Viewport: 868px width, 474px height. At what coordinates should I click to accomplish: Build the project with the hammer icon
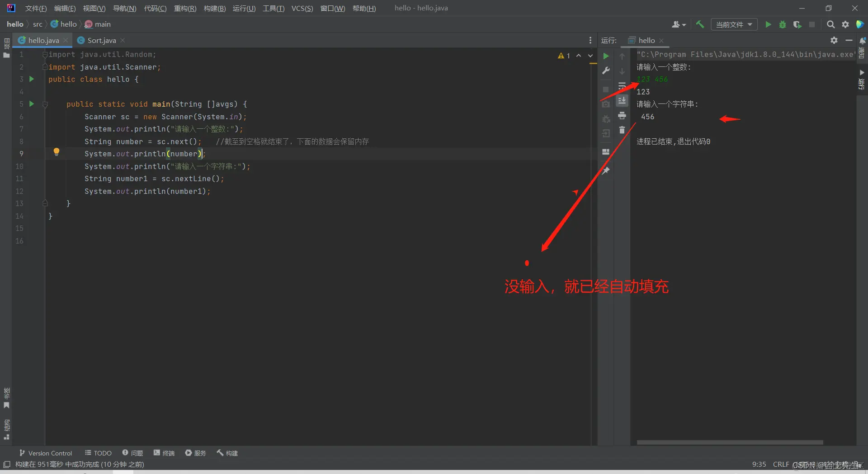[x=700, y=24]
